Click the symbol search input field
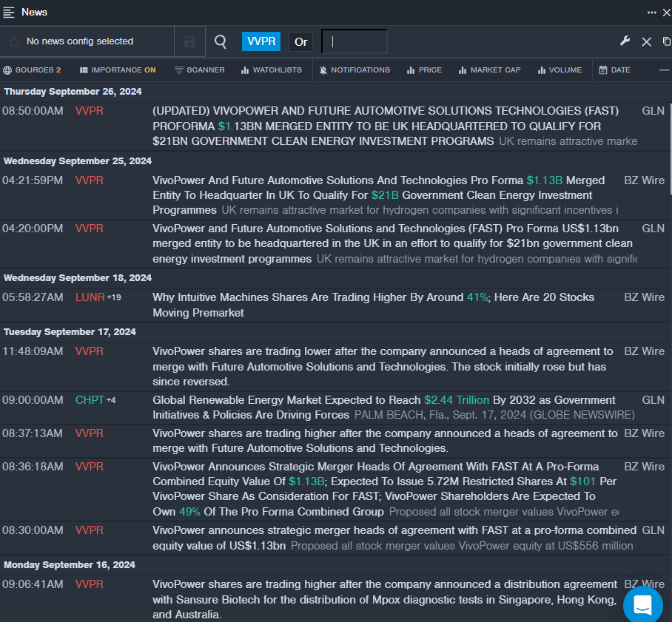This screenshot has width=672, height=622. [x=355, y=41]
